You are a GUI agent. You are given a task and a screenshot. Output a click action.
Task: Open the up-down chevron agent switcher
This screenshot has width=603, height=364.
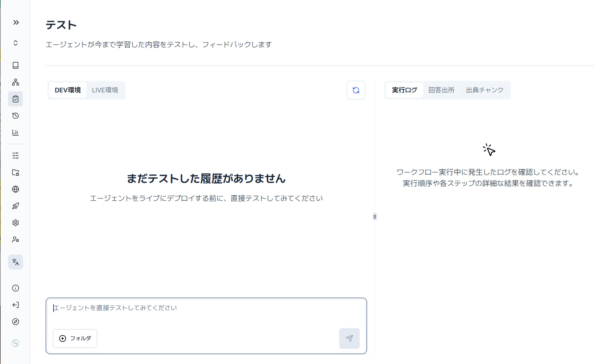click(x=16, y=43)
